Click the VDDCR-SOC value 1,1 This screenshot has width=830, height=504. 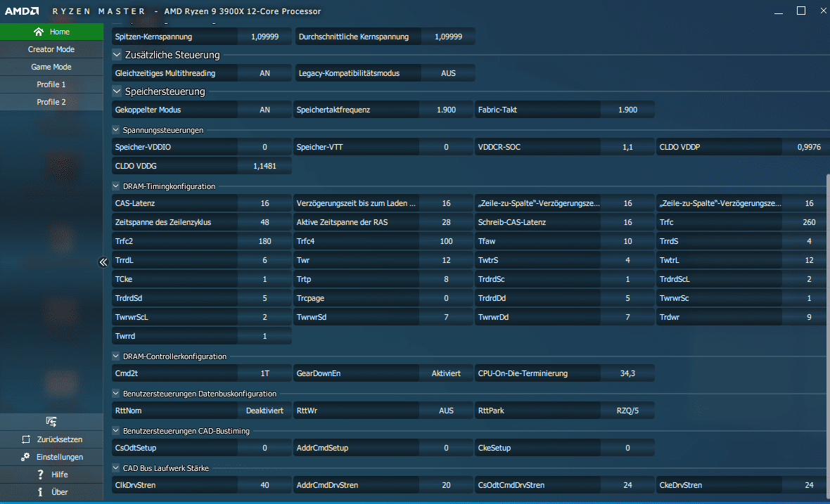coord(628,147)
